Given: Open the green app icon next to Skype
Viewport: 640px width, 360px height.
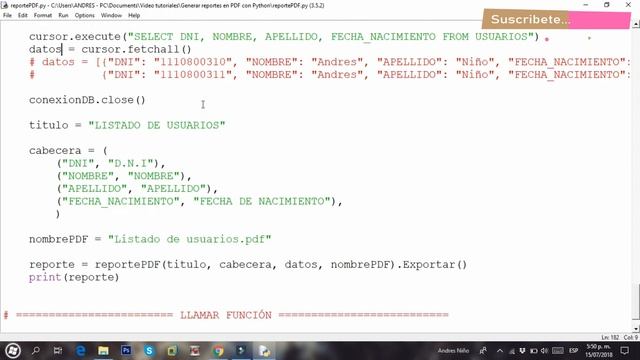Looking at the screenshot, I should tap(172, 350).
